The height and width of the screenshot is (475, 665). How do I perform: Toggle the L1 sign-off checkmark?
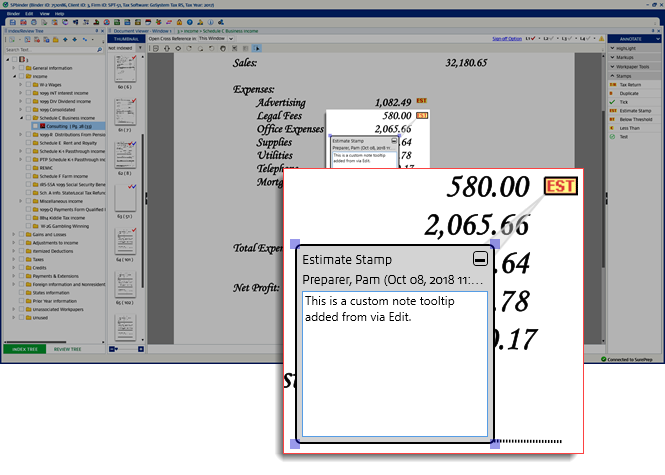tap(531, 39)
